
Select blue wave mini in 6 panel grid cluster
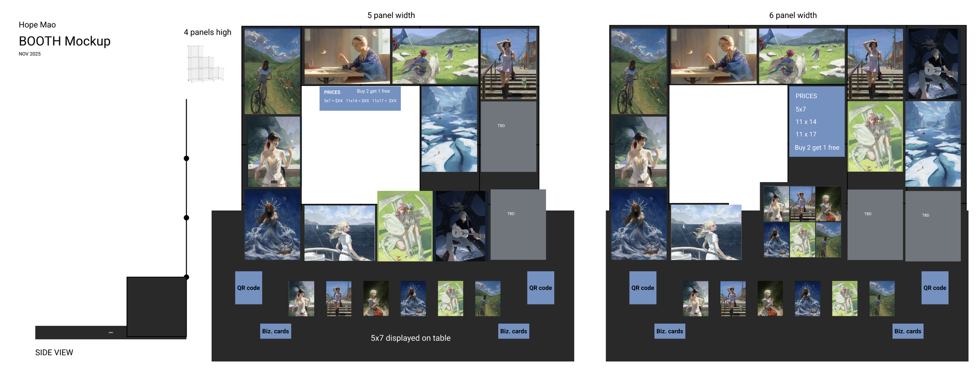point(776,240)
